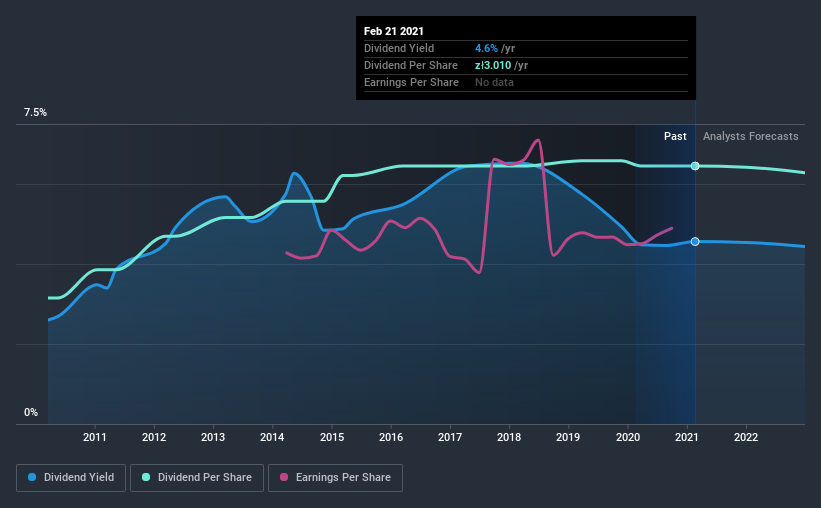821x508 pixels.
Task: Click the 2022 x-axis year label
Action: coord(746,437)
